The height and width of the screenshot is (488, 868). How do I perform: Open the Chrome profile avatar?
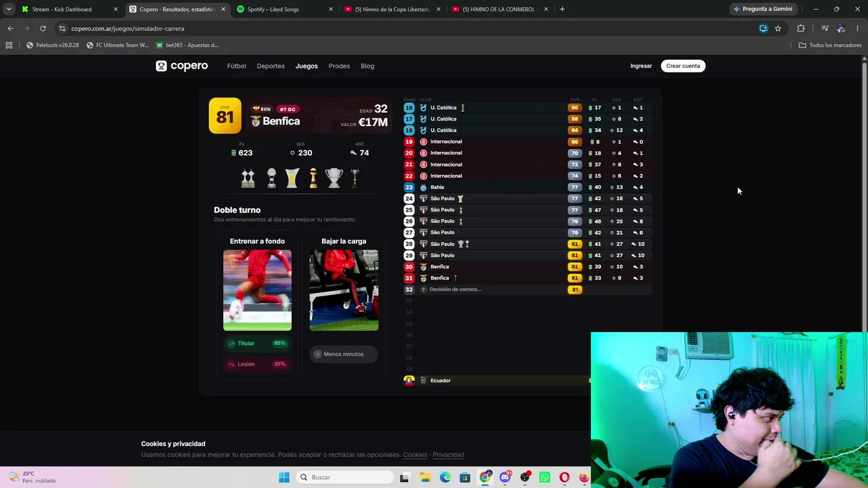(x=841, y=28)
